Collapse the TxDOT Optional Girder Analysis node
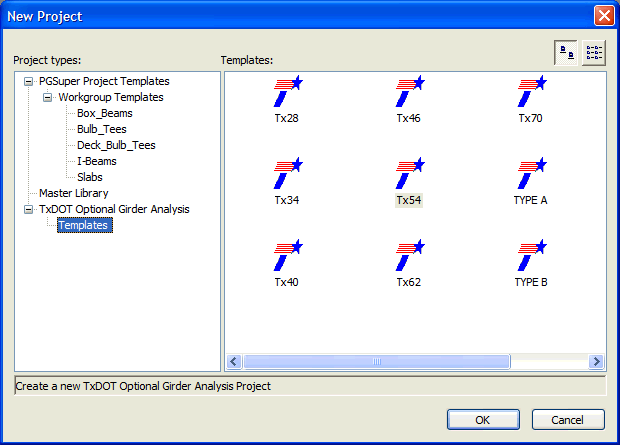620x445 pixels. [x=28, y=210]
